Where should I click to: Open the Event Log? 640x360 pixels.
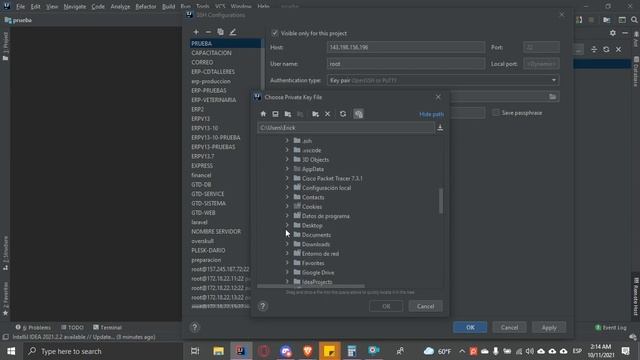click(611, 327)
